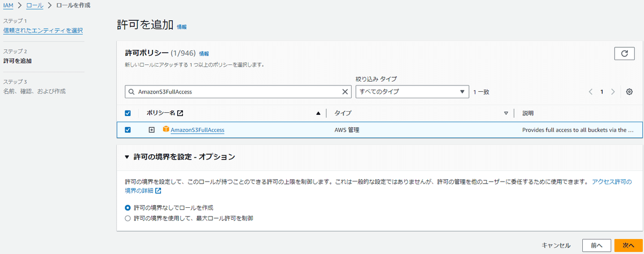Expand the AmazonS3FullAccess policy details
Image resolution: width=644 pixels, height=254 pixels.
(x=152, y=130)
